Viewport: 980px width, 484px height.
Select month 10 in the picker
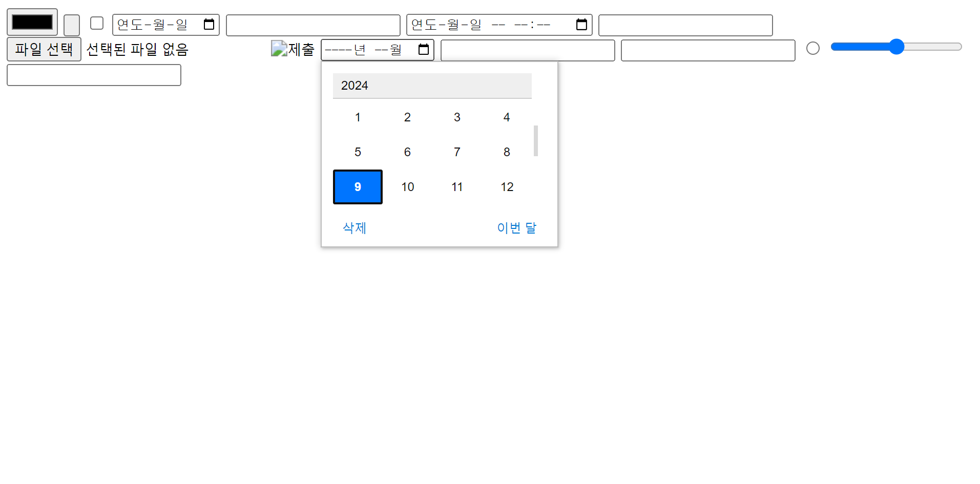pos(407,187)
